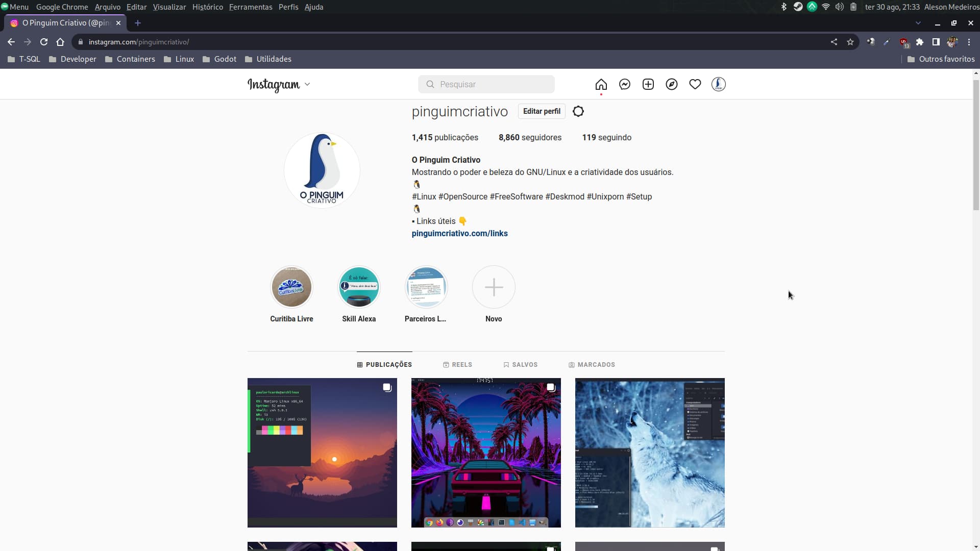Go forward with the browser forward arrow

tap(28, 42)
